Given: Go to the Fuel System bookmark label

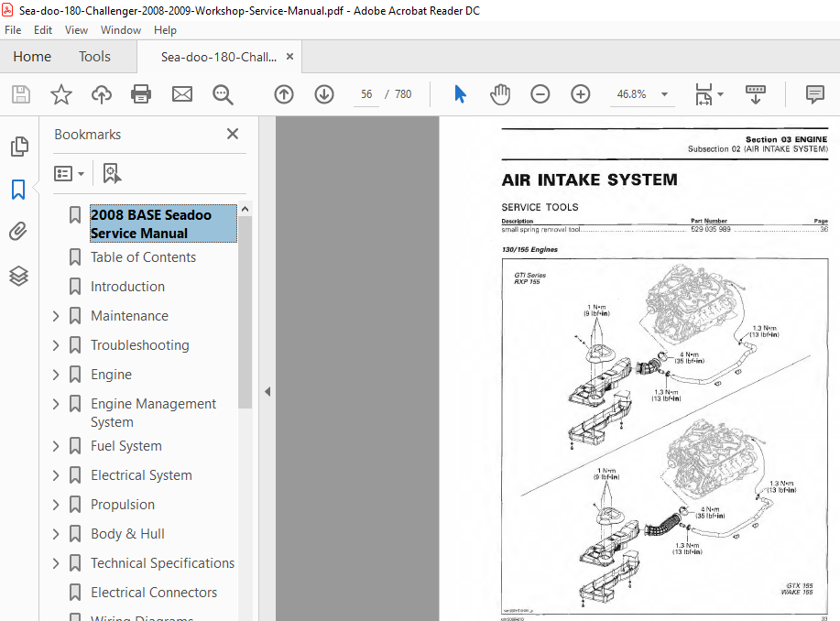Looking at the screenshot, I should [x=125, y=446].
